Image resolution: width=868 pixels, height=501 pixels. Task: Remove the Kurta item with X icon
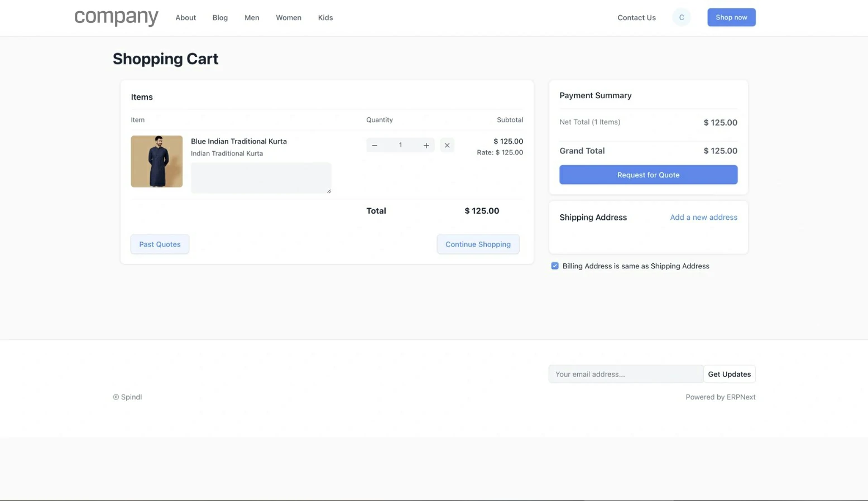(x=447, y=146)
